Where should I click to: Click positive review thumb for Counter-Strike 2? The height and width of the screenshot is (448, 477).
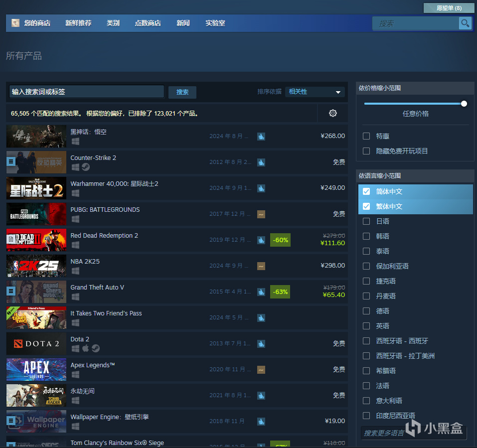[261, 162]
